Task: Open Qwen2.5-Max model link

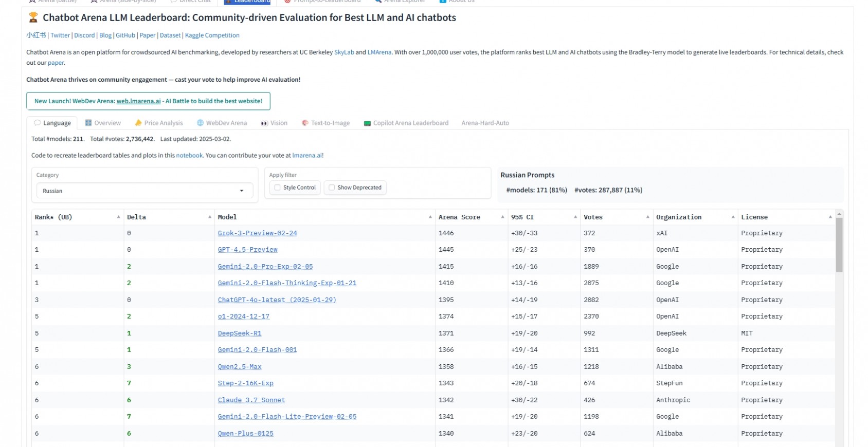Action: (x=240, y=367)
